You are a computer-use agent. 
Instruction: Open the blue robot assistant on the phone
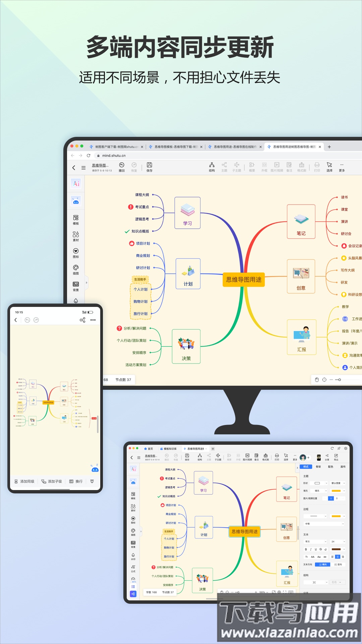pyautogui.click(x=95, y=469)
